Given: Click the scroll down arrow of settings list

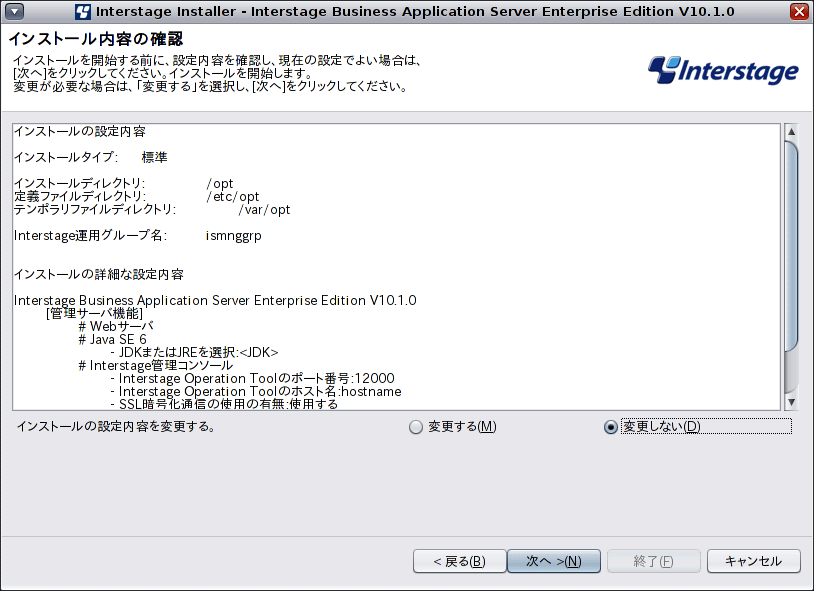Looking at the screenshot, I should pyautogui.click(x=791, y=402).
